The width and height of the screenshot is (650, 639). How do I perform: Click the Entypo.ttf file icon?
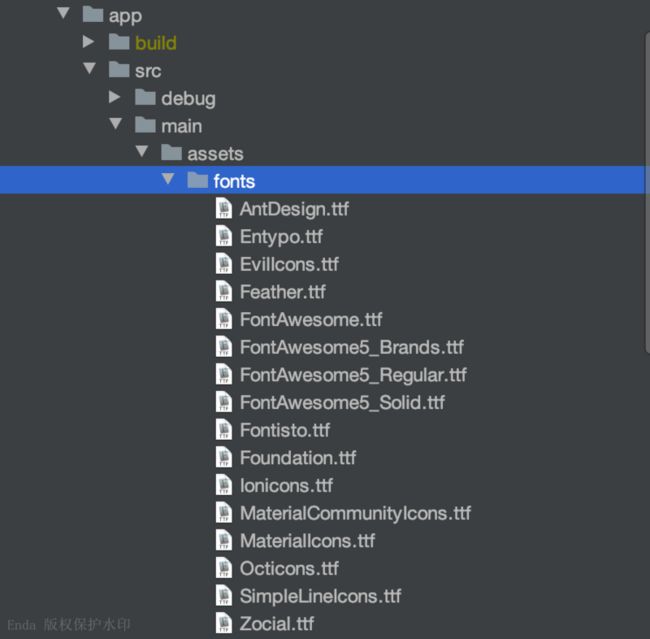point(224,236)
